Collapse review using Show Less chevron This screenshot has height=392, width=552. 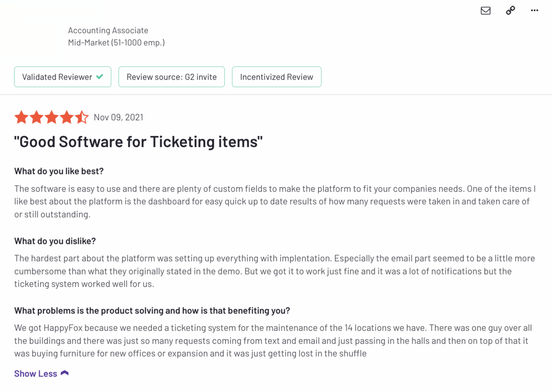65,373
